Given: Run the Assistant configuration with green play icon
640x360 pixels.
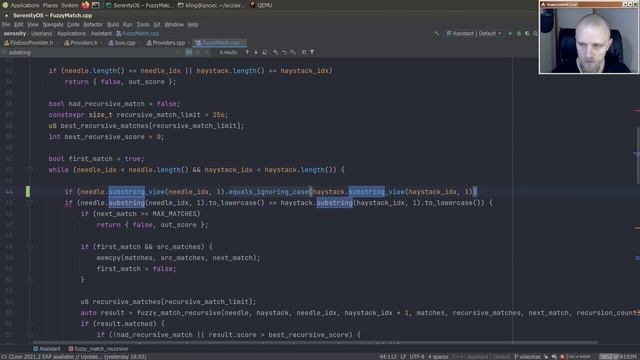Looking at the screenshot, I should [510, 33].
